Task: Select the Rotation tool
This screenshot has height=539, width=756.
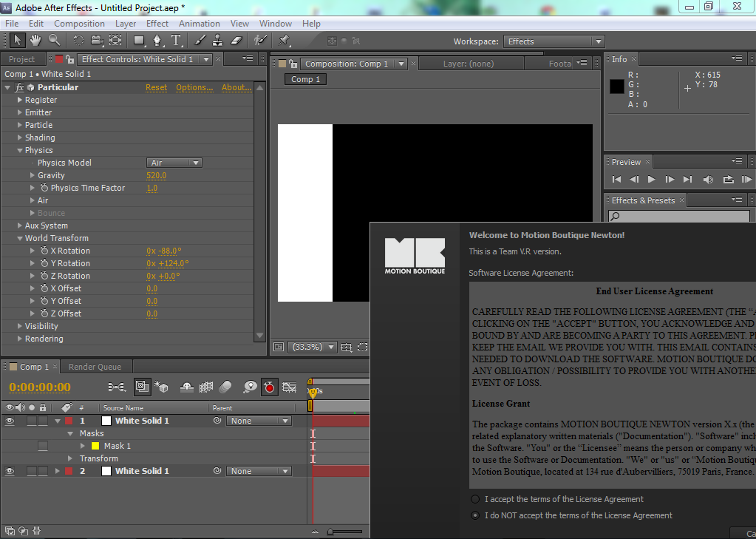Action: [78, 41]
